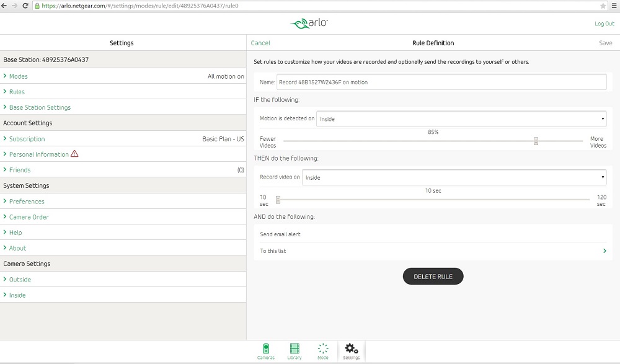The image size is (620, 364).
Task: Click the 120 sec label
Action: pos(601,200)
